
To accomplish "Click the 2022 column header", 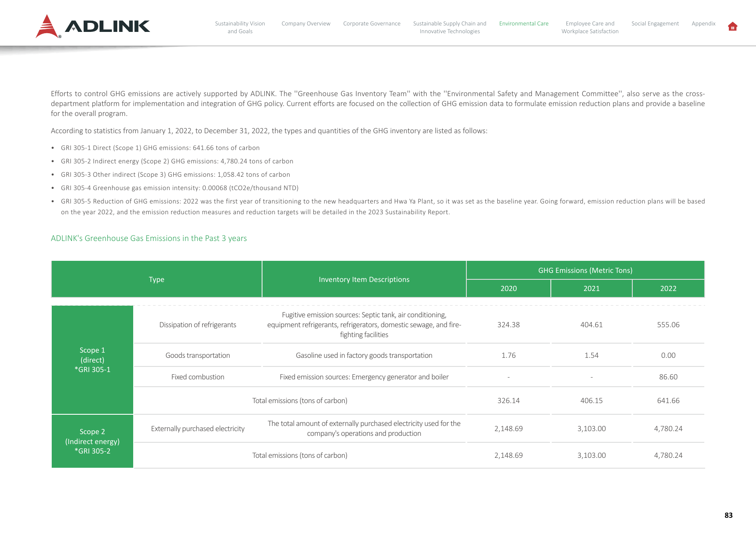I will [x=668, y=288].
